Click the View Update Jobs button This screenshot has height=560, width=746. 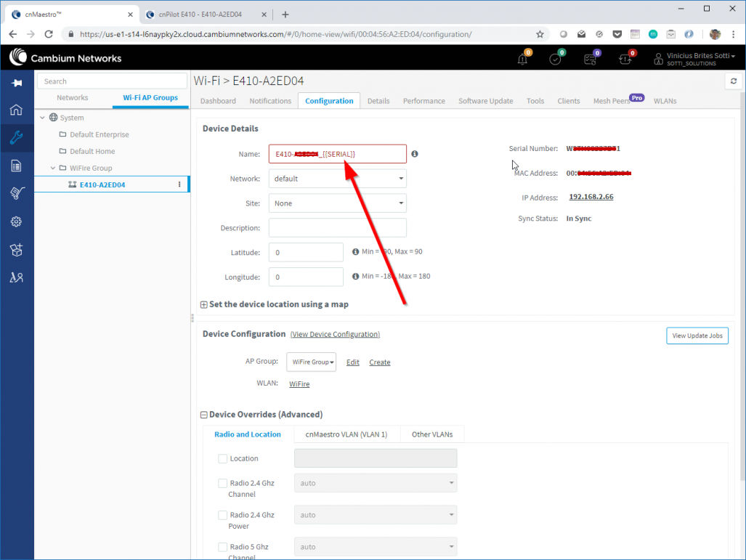click(697, 336)
